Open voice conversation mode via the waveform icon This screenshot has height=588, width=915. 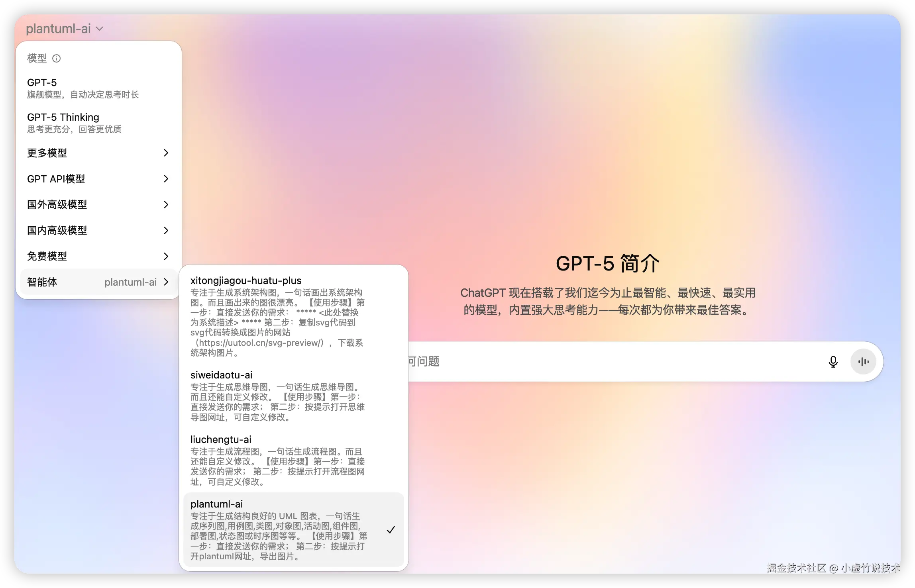[863, 362]
